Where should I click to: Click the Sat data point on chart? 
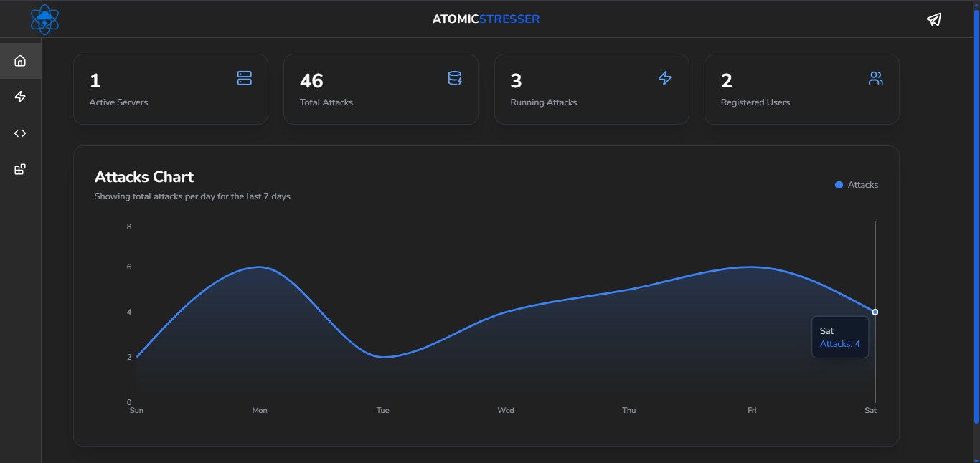(875, 312)
